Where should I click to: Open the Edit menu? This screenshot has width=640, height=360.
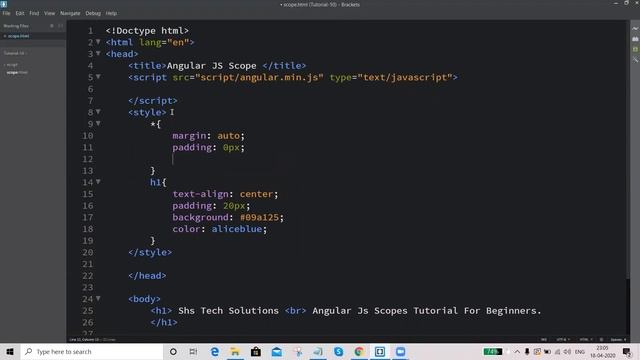coord(20,13)
